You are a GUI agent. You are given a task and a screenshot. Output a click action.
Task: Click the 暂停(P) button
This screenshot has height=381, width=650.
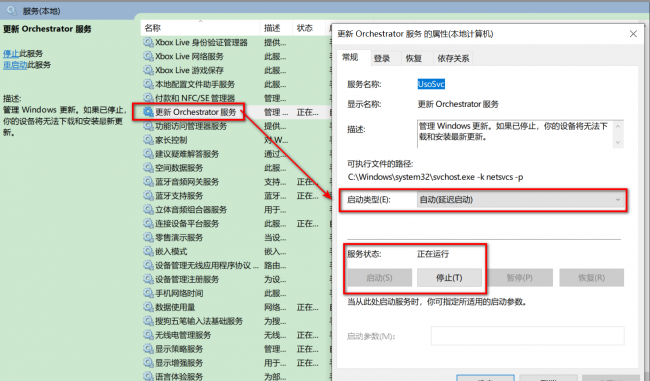coord(520,278)
